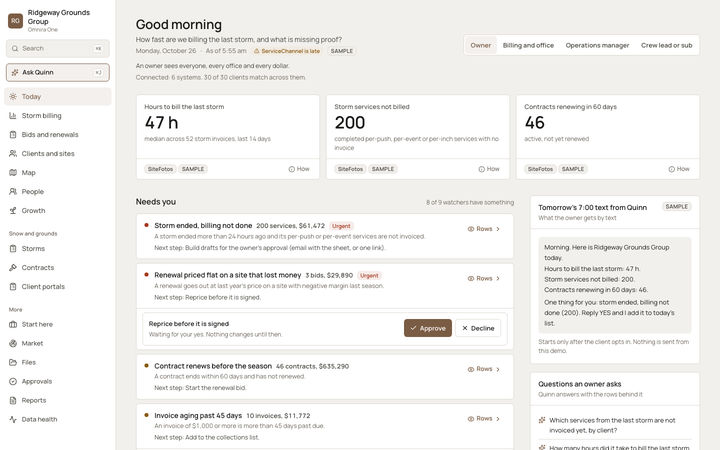Click '46 contracts, $635,290' text

[x=312, y=366]
